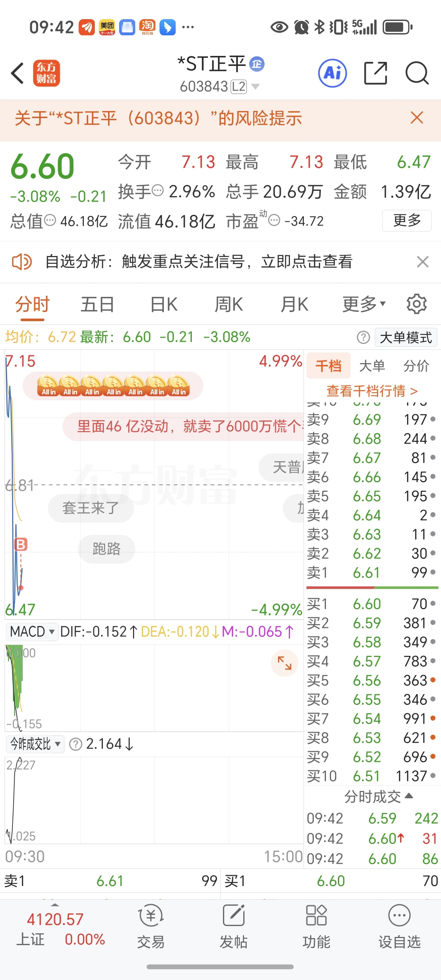441x980 pixels.
Task: Open the 今昨成交比 indicator dropdown
Action: coord(35,744)
